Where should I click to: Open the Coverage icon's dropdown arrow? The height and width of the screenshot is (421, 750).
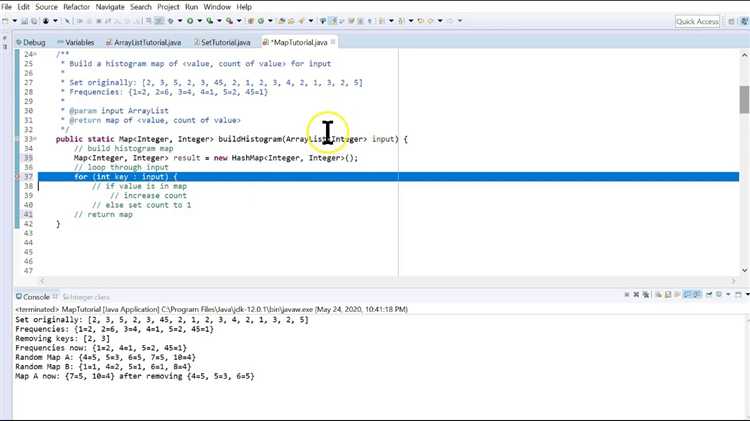pyautogui.click(x=219, y=21)
